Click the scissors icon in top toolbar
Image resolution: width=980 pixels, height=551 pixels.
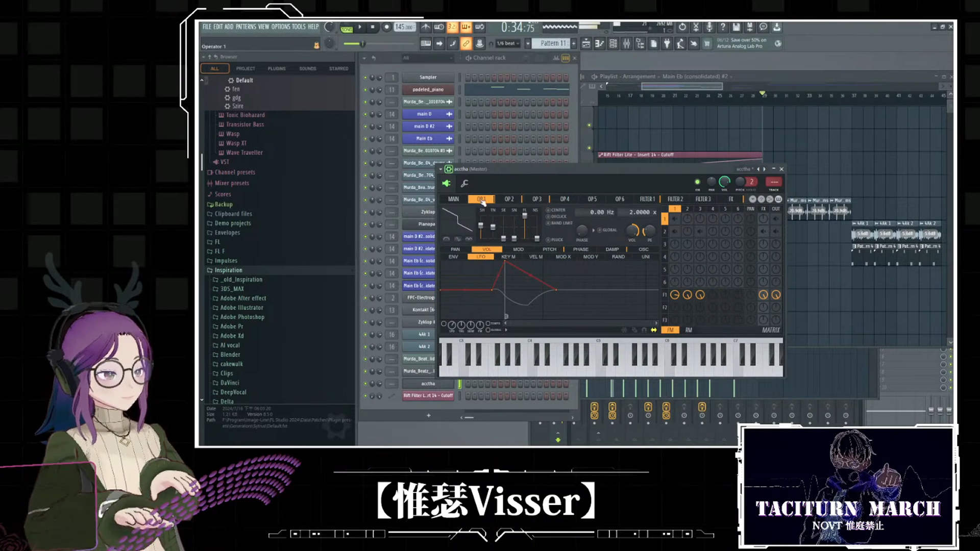click(696, 27)
